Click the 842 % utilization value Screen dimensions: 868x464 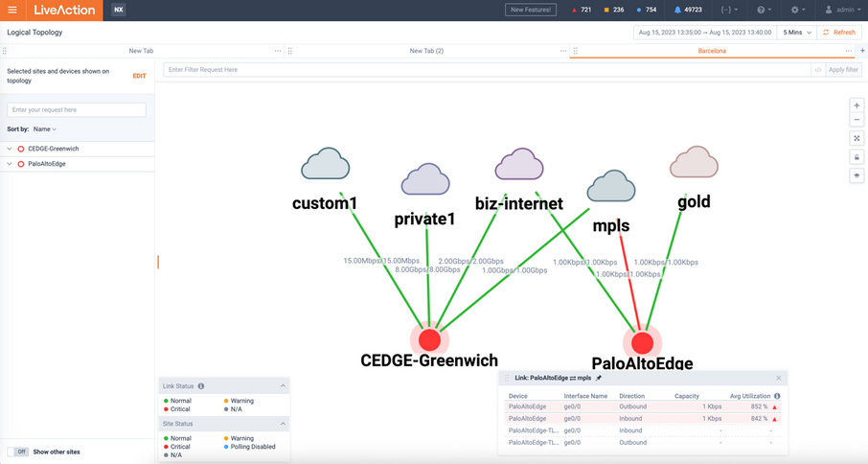click(760, 419)
